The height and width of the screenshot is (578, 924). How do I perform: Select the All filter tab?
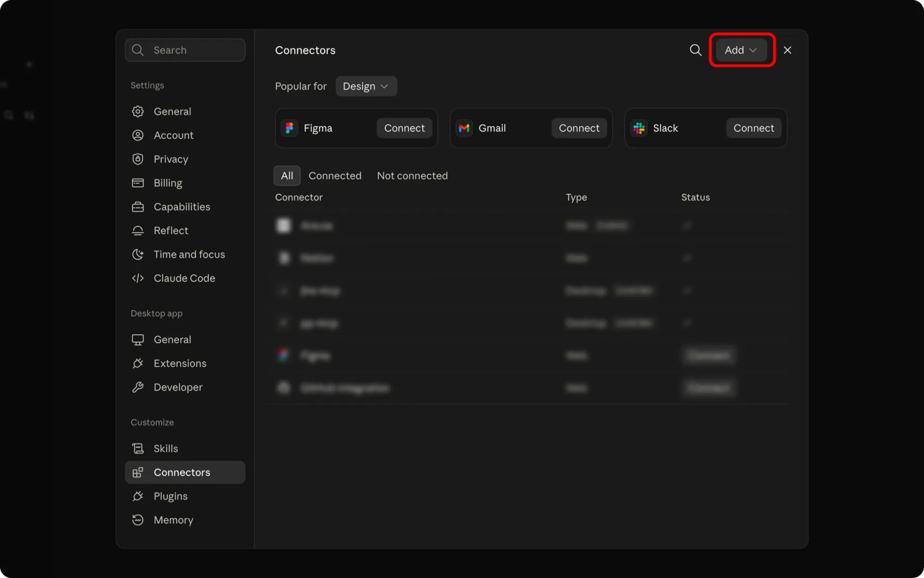[x=287, y=176]
